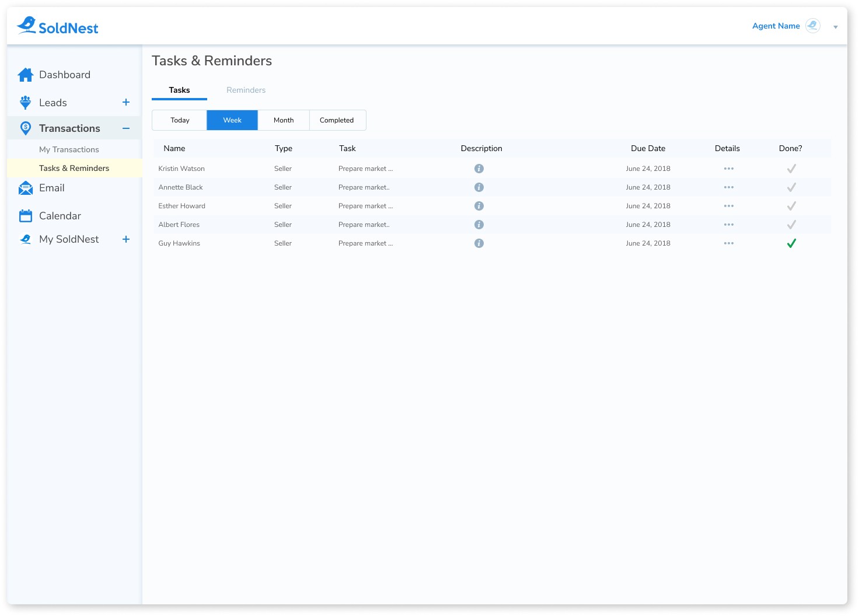Open details dots for Guy Hawkins

729,243
